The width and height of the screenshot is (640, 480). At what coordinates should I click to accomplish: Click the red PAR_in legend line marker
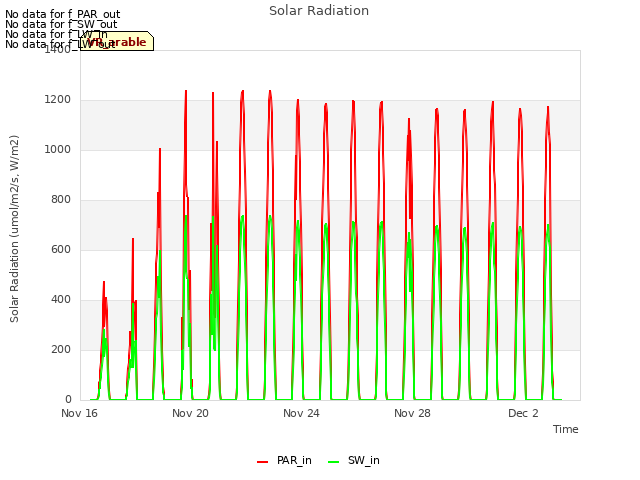(x=262, y=462)
